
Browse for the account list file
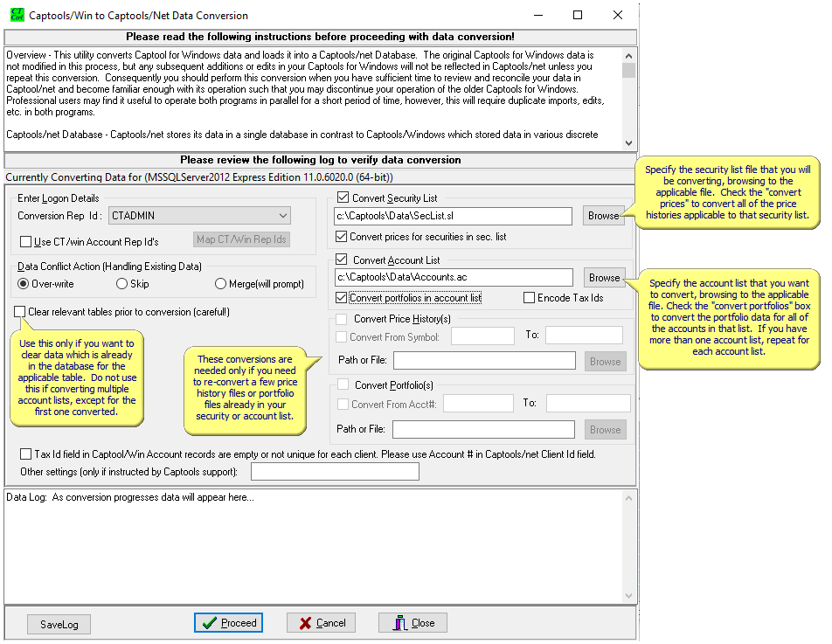click(x=605, y=278)
